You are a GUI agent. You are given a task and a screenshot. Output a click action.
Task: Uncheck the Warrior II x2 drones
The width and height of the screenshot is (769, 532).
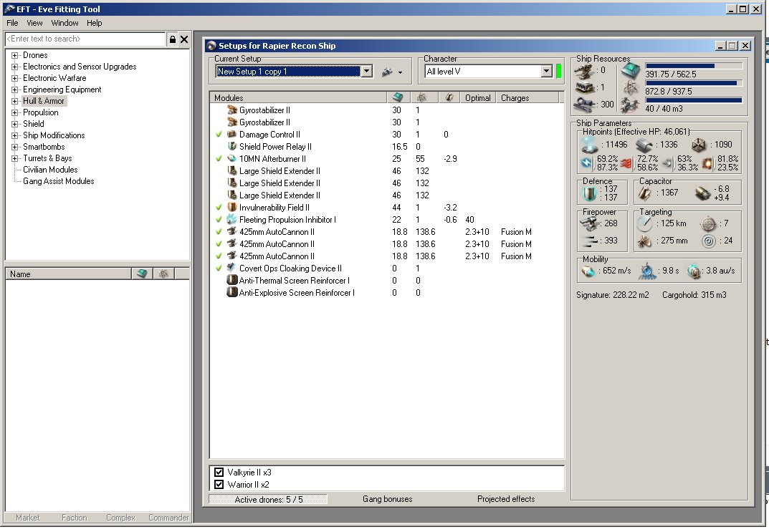point(219,485)
